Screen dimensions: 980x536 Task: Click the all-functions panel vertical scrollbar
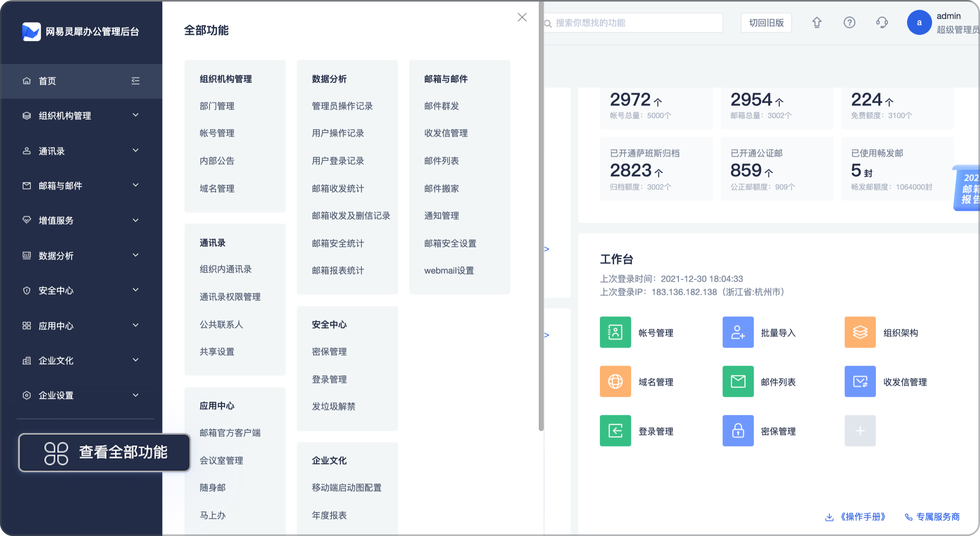[541, 217]
